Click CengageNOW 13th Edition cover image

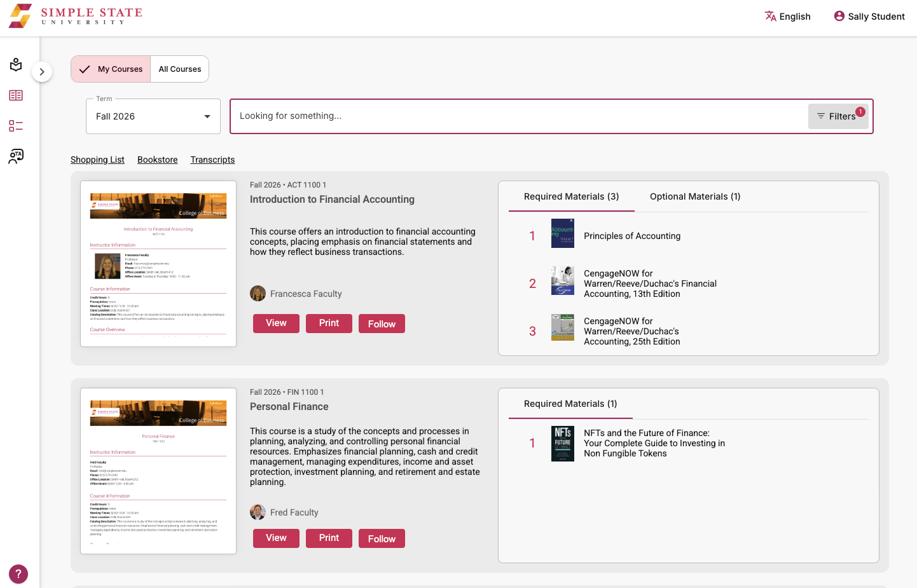[x=563, y=281]
